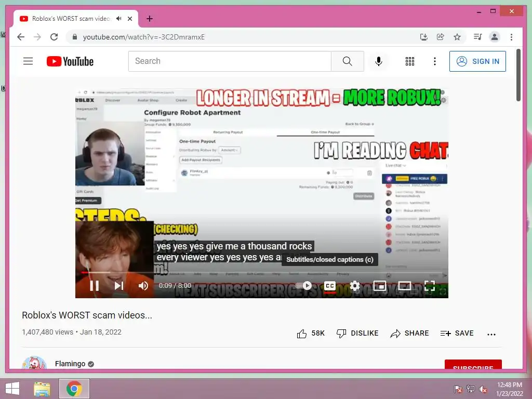Click the SIGN IN button
This screenshot has width=532, height=399.
(477, 61)
